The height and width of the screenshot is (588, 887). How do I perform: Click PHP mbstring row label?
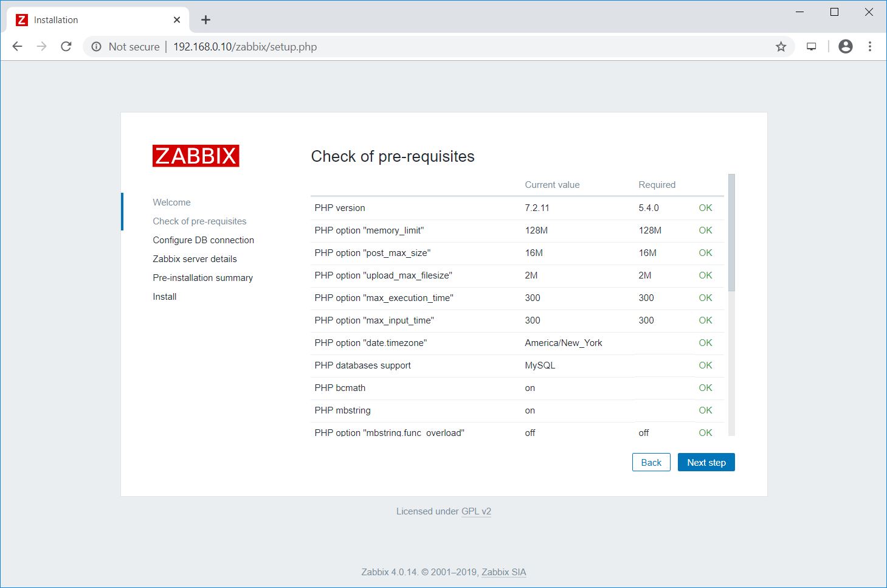click(342, 410)
